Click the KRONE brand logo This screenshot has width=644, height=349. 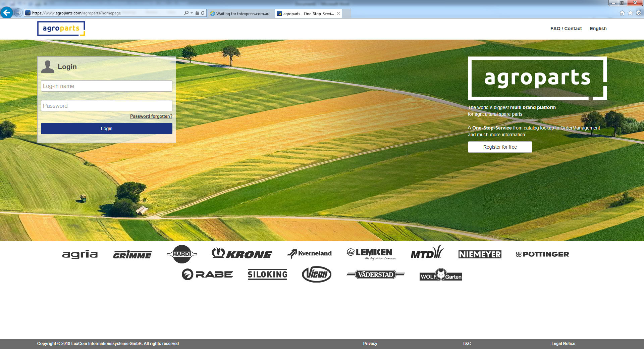click(x=241, y=253)
